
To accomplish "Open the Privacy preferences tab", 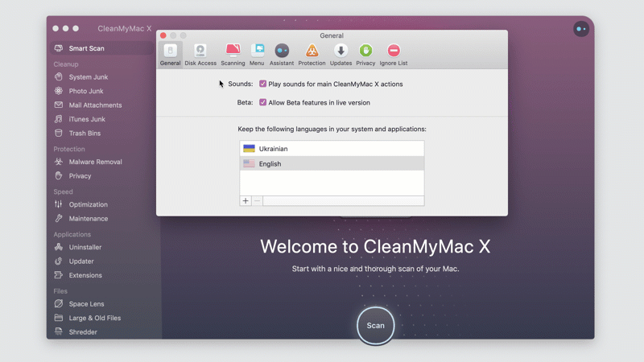I will [365, 55].
